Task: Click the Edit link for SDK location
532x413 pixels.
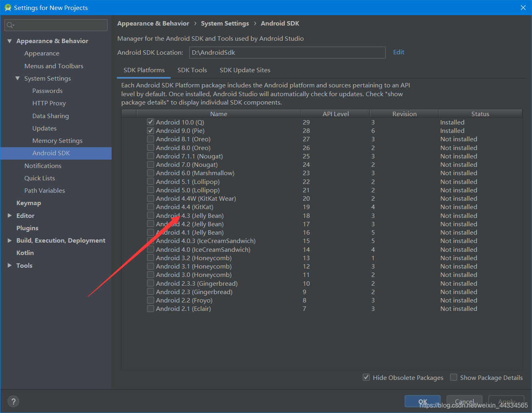Action: pyautogui.click(x=398, y=52)
